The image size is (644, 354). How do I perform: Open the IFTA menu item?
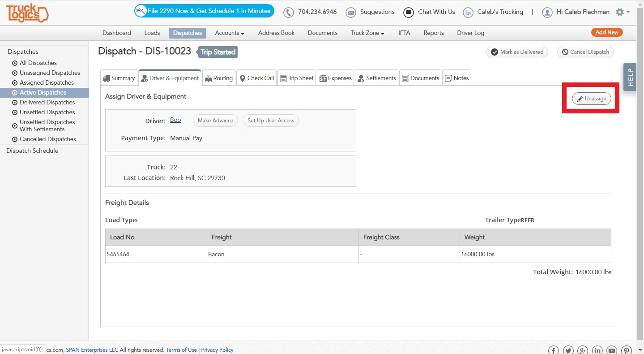click(x=404, y=33)
